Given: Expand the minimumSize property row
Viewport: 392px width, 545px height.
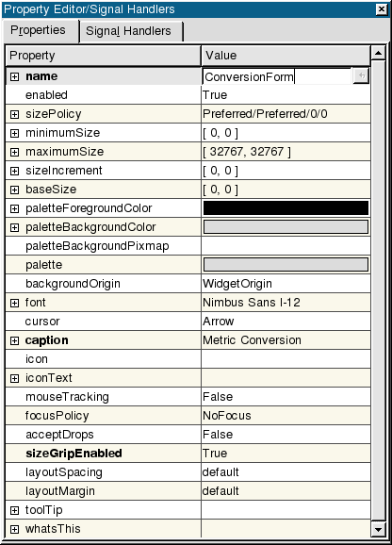Looking at the screenshot, I should [x=14, y=133].
